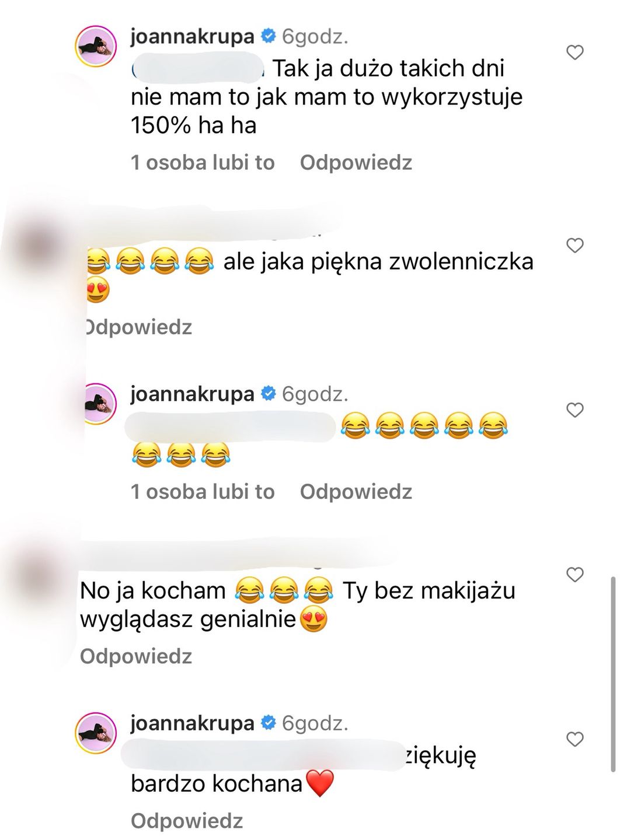Reply to the "bardzo kochana" comment
This screenshot has width=620, height=840.
(187, 821)
